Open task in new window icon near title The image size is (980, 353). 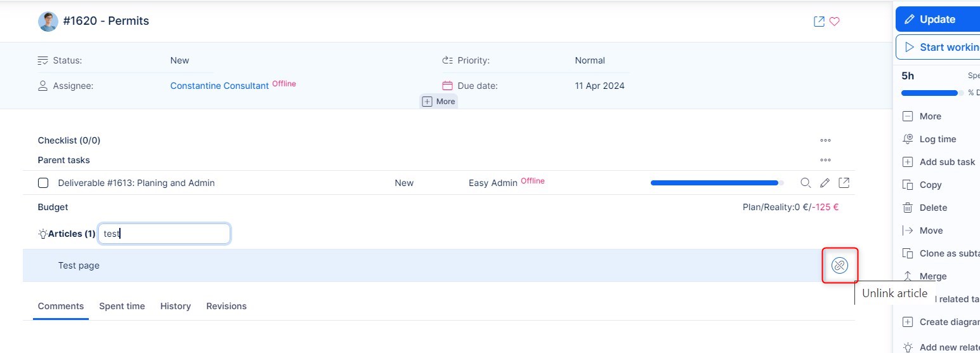pos(819,22)
